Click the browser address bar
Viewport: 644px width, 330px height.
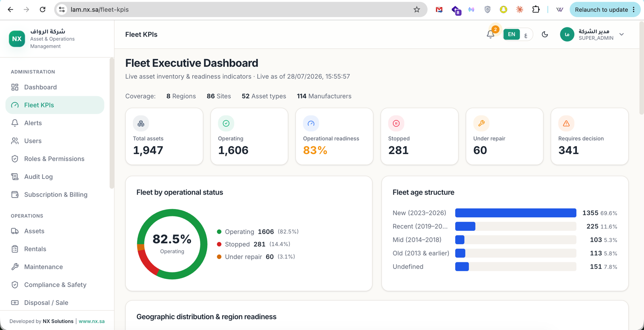click(x=241, y=10)
